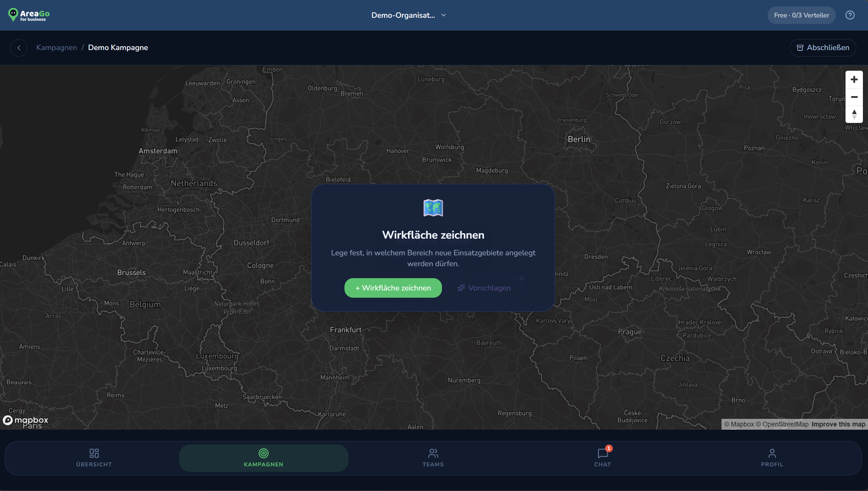Click the Wirkfläche zeichnen dialog heading

pyautogui.click(x=433, y=235)
